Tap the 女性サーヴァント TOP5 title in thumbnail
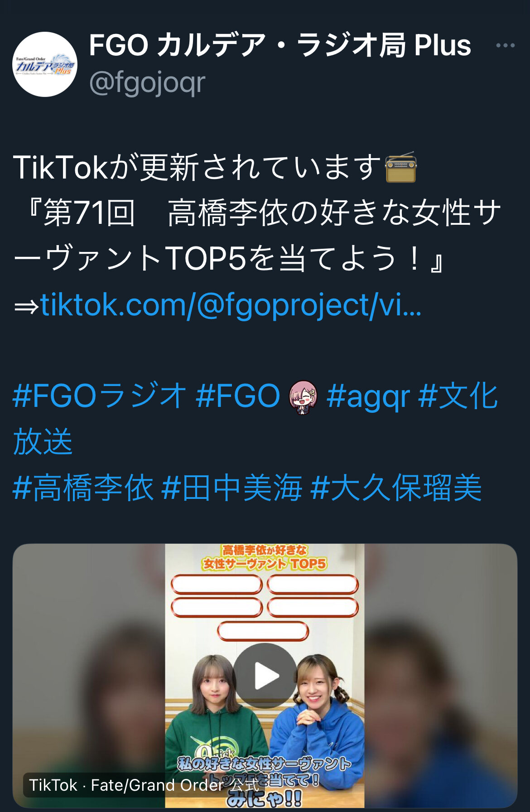Screen dimensions: 530x812 (265, 564)
